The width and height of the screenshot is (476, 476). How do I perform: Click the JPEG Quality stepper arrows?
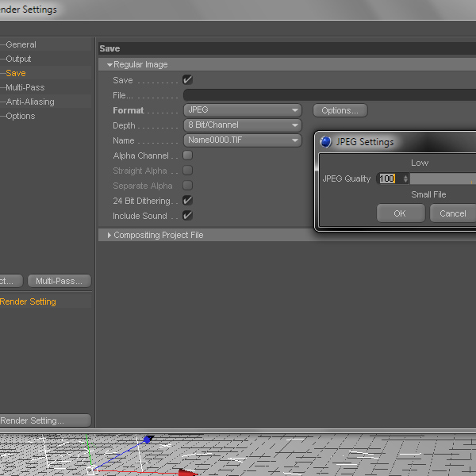[405, 178]
